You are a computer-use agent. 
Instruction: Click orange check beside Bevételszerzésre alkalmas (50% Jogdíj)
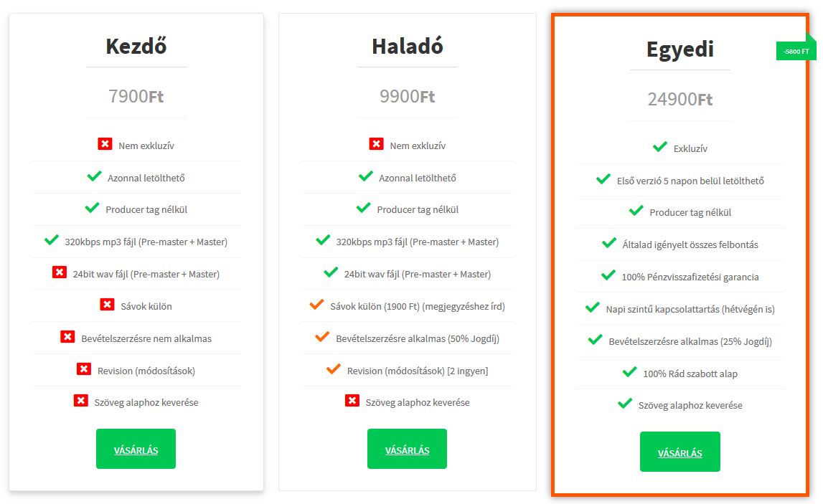(x=322, y=337)
